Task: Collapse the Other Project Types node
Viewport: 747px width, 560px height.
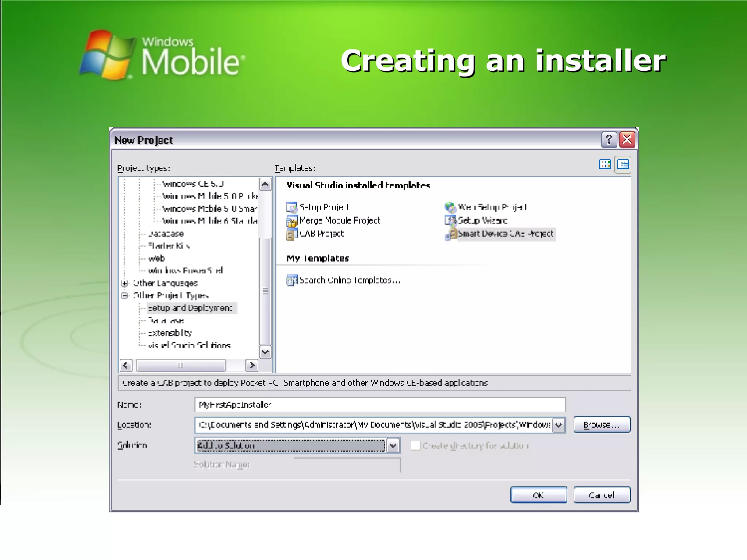Action: [x=124, y=296]
